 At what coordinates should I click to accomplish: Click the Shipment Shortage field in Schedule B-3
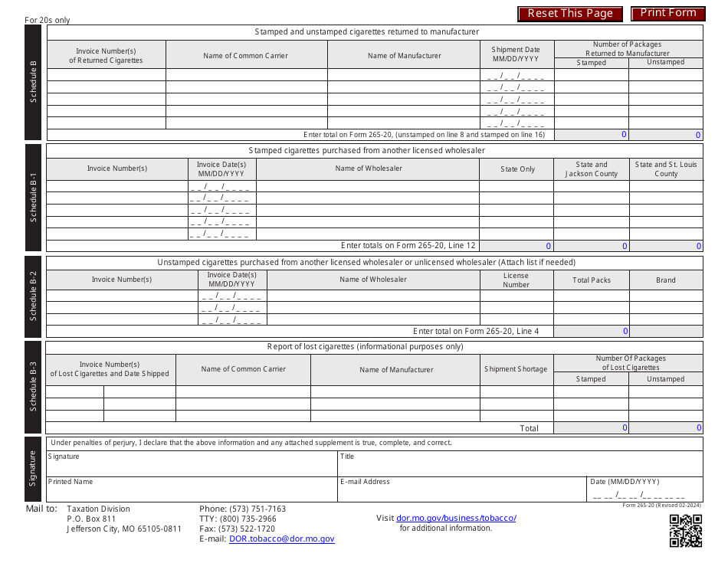pyautogui.click(x=516, y=390)
